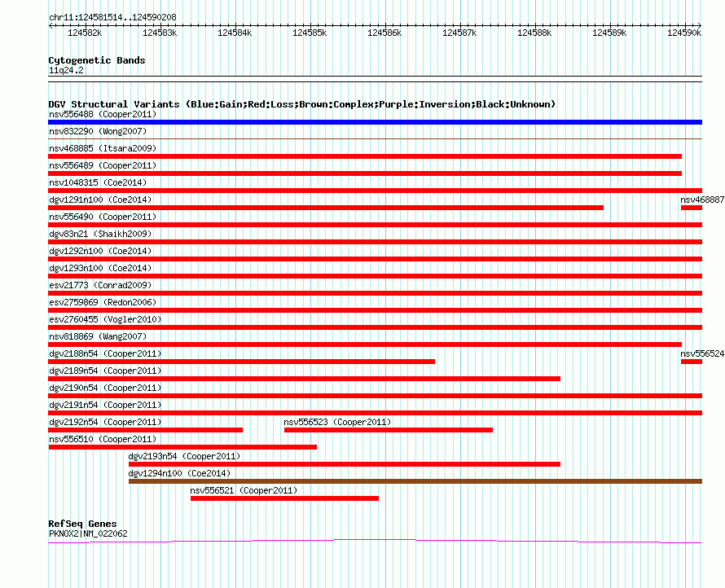Click the dgv1292n100 (Coe2014) label
This screenshot has width=725, height=588.
point(100,251)
